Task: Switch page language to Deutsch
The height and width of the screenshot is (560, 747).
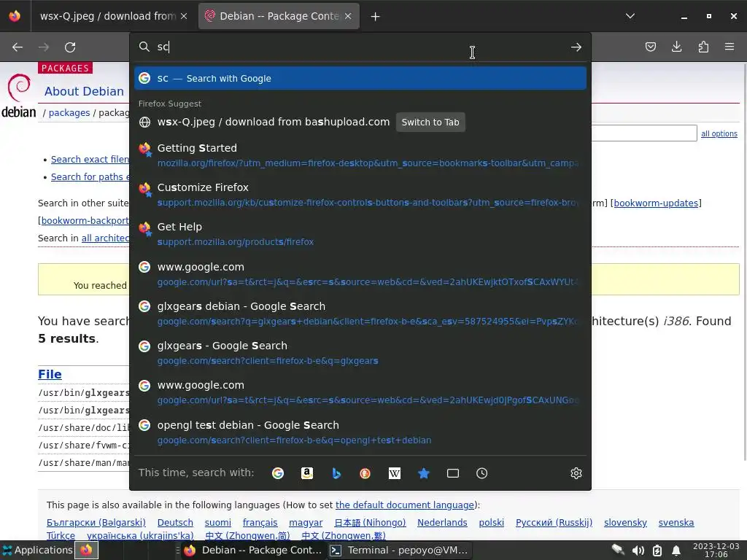Action: pos(175,522)
